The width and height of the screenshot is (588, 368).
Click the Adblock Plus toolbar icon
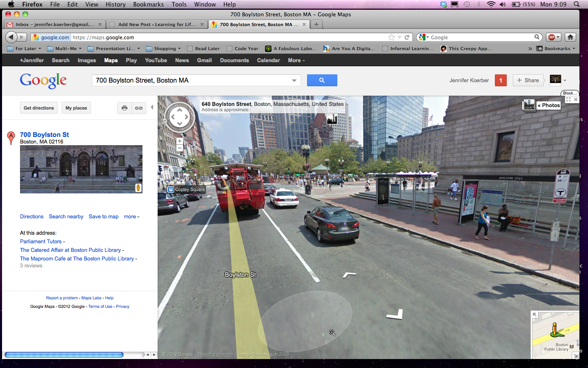[553, 37]
